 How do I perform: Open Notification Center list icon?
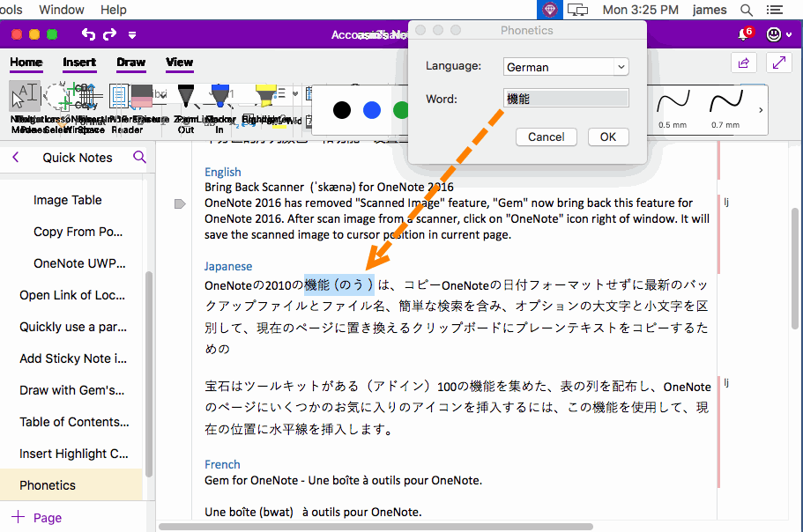[x=774, y=10]
